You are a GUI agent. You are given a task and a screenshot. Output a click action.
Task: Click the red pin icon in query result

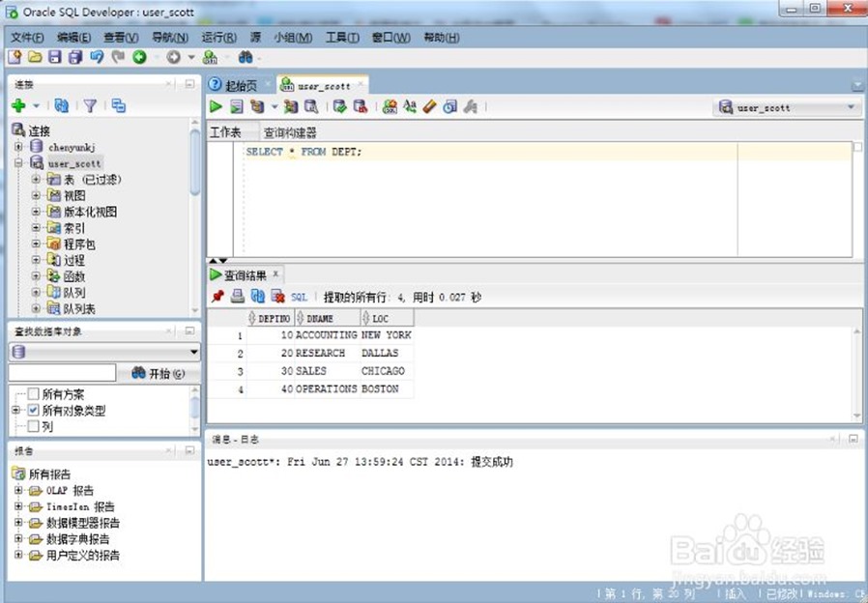point(217,297)
